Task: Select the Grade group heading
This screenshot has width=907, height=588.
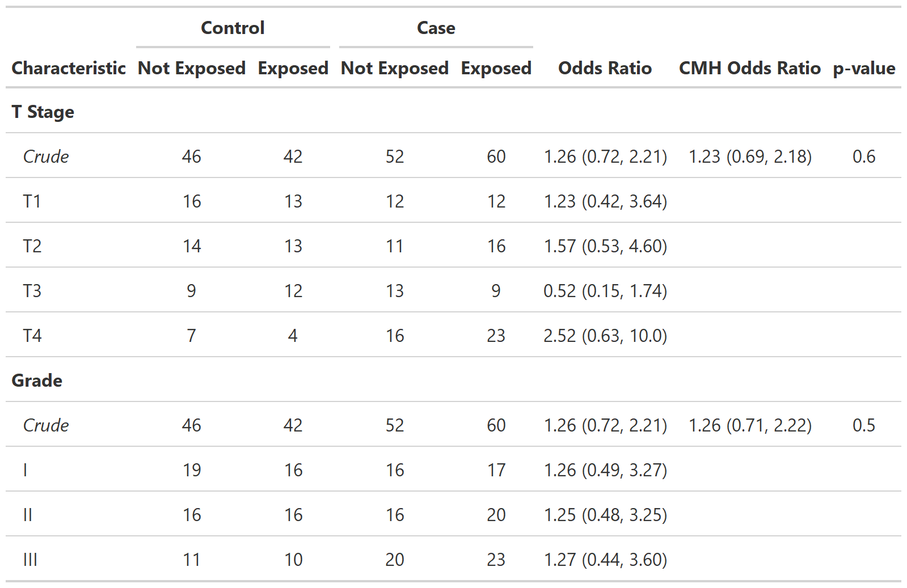Action: [x=37, y=380]
